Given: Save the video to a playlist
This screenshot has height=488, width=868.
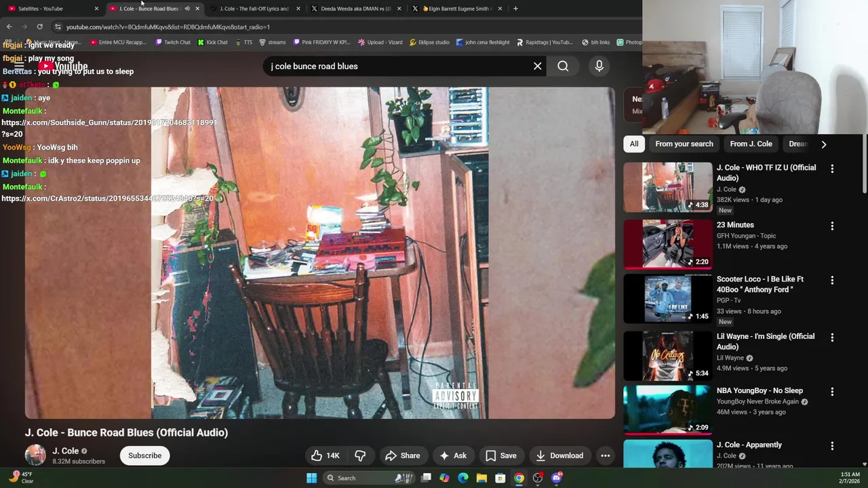Looking at the screenshot, I should 501,455.
